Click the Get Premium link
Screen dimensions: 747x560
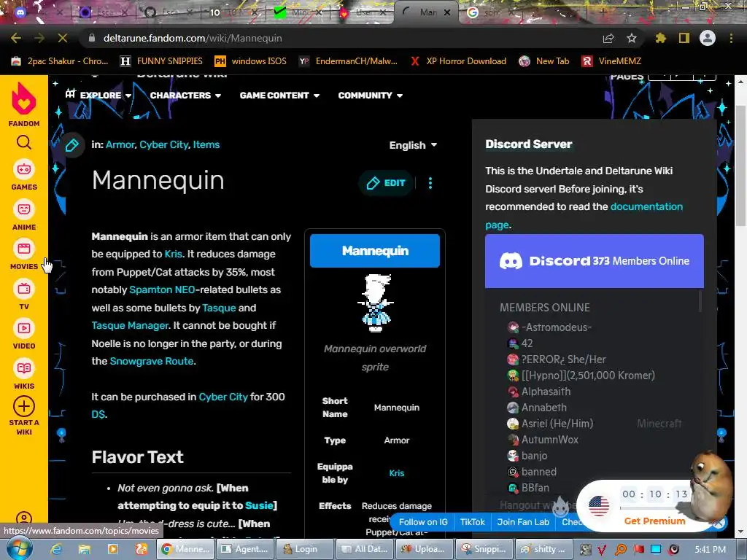[x=654, y=521]
